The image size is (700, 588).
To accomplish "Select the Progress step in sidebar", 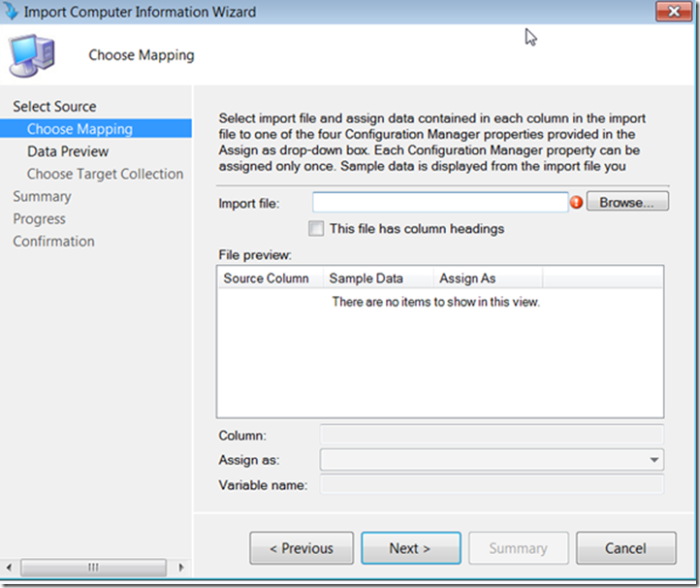I will point(39,219).
